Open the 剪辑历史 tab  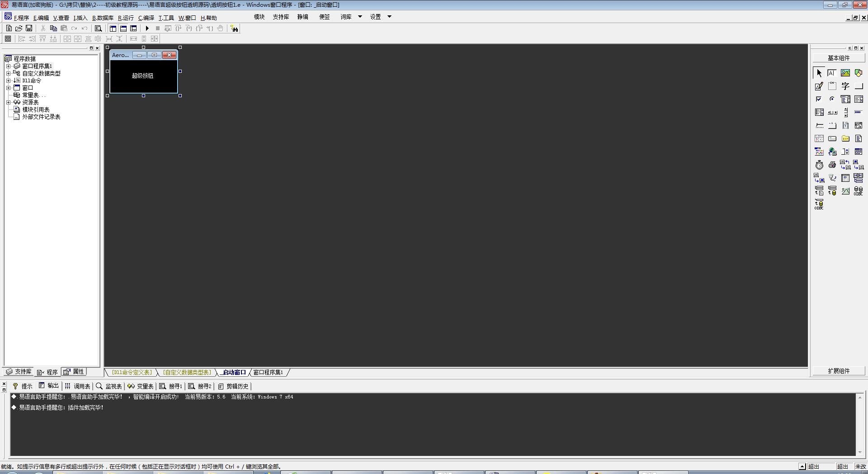(x=233, y=386)
